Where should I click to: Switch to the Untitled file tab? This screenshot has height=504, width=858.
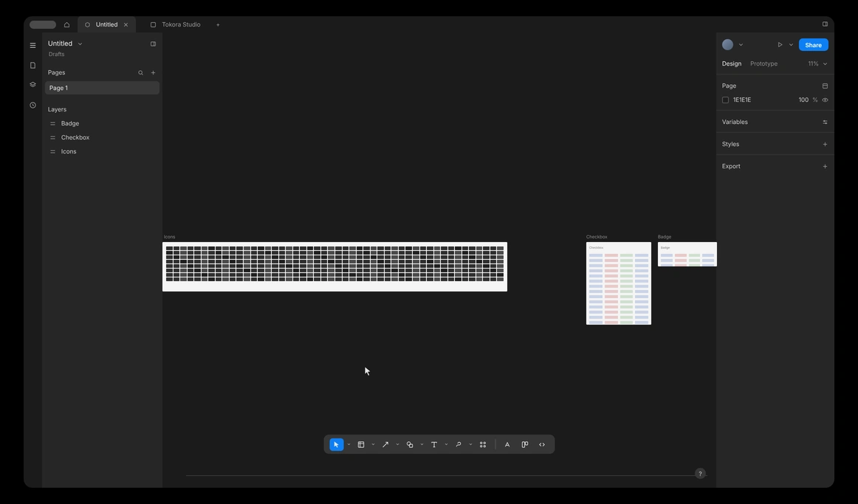pyautogui.click(x=106, y=24)
